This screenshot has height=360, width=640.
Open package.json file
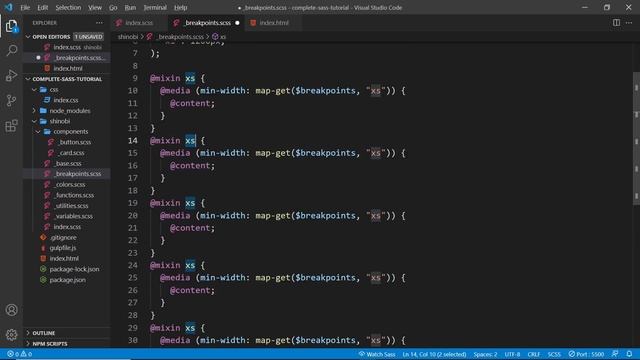pos(67,280)
